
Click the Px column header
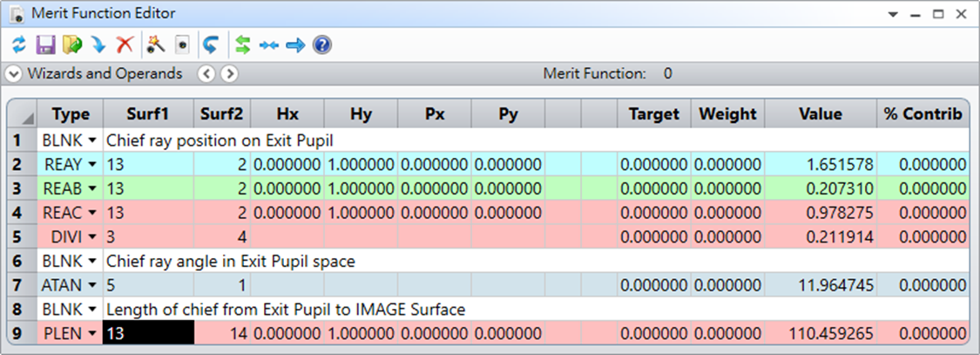point(435,114)
